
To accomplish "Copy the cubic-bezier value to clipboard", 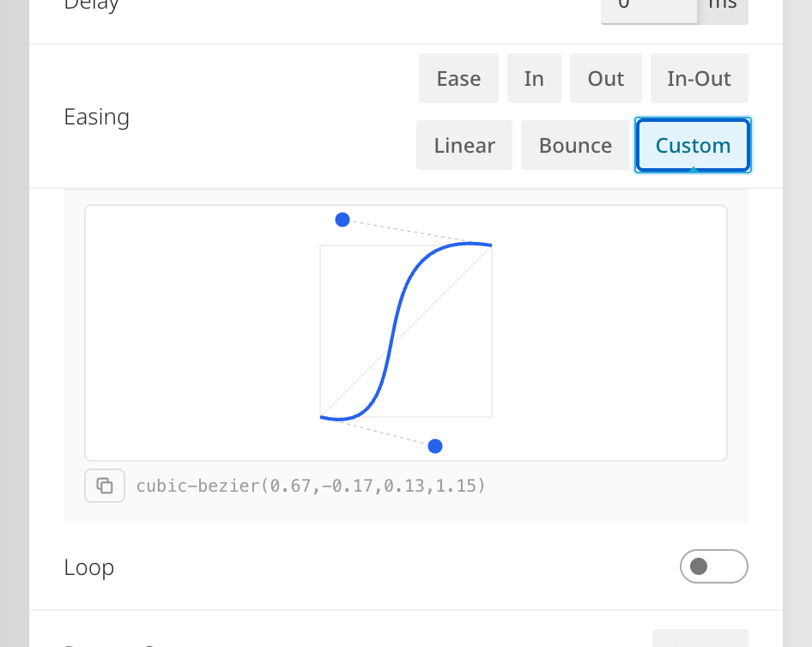I will point(104,486).
